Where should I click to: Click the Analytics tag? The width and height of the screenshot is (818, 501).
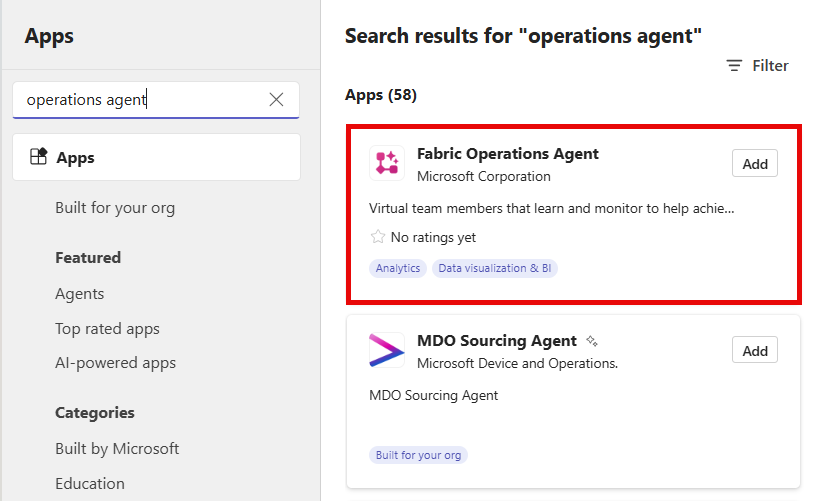click(x=398, y=268)
